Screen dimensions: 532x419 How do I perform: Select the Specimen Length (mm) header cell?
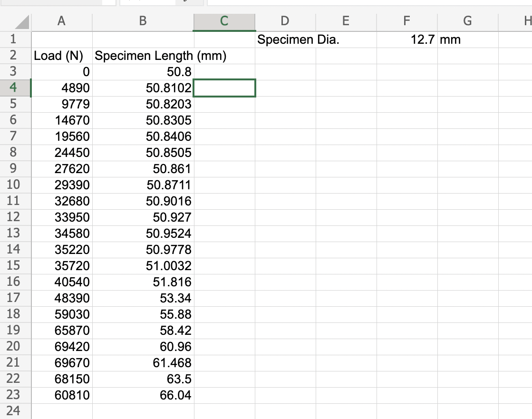click(x=143, y=56)
